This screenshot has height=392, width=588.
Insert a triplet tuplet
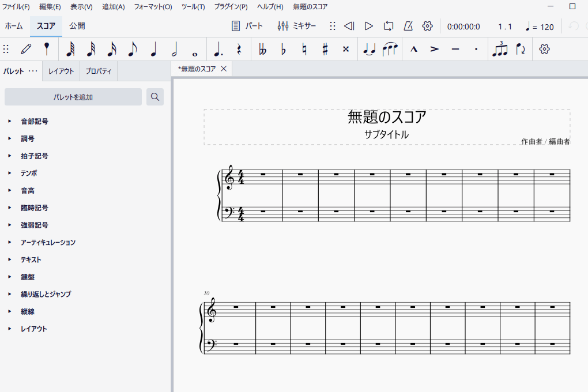point(500,50)
